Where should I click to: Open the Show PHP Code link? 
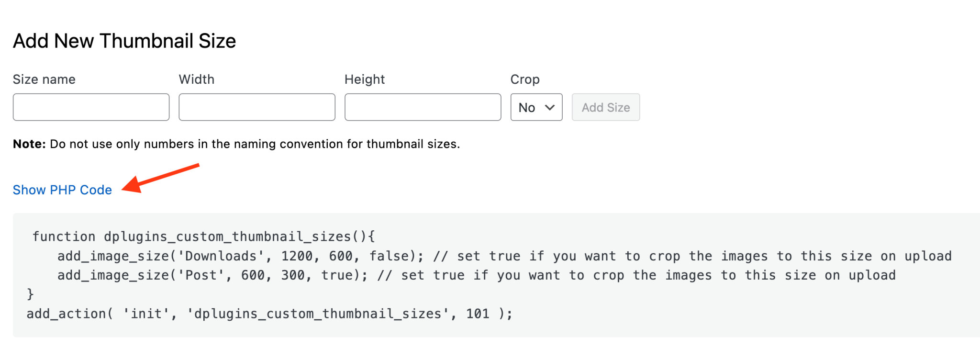pyautogui.click(x=62, y=190)
